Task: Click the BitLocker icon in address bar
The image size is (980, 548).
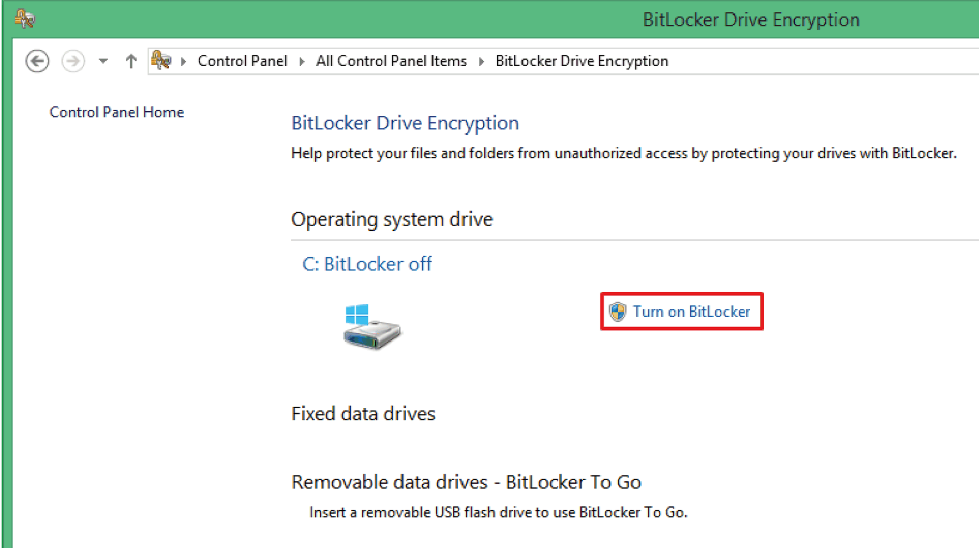Action: tap(161, 61)
